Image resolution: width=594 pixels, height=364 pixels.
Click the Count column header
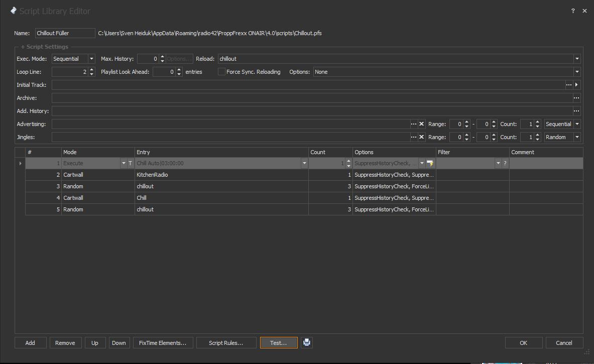pyautogui.click(x=331, y=152)
